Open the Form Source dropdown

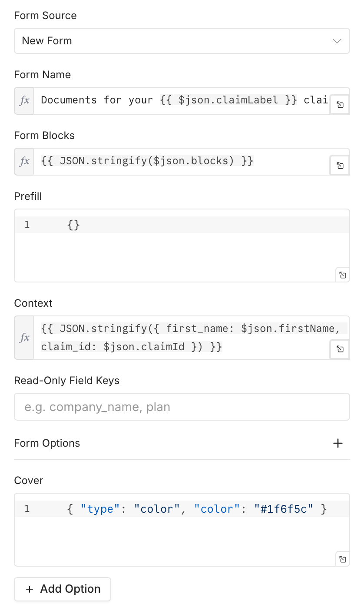(182, 41)
